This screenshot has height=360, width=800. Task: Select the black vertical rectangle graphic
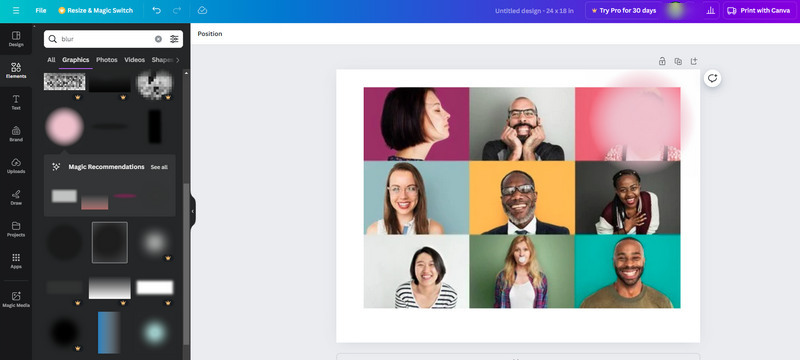155,126
